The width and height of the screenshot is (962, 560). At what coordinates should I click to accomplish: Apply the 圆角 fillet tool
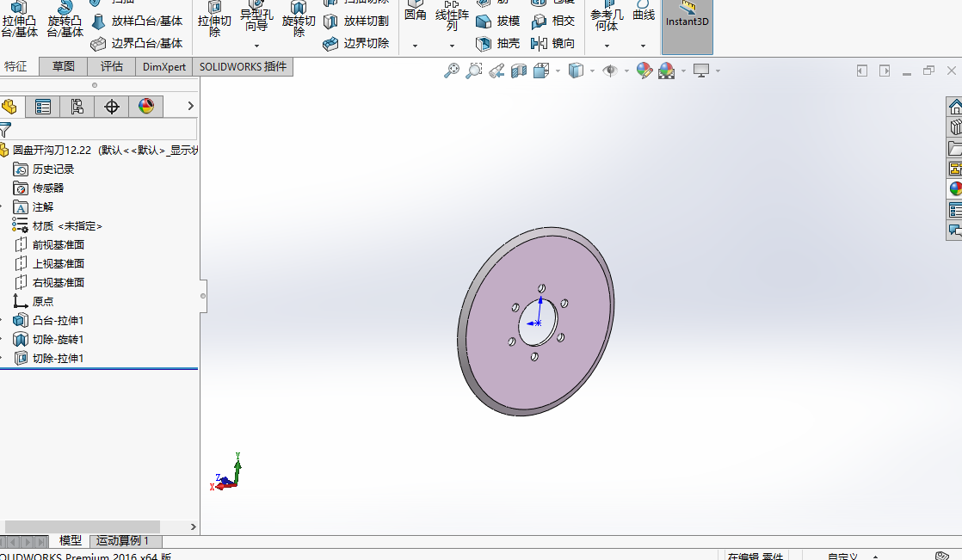coord(416,12)
